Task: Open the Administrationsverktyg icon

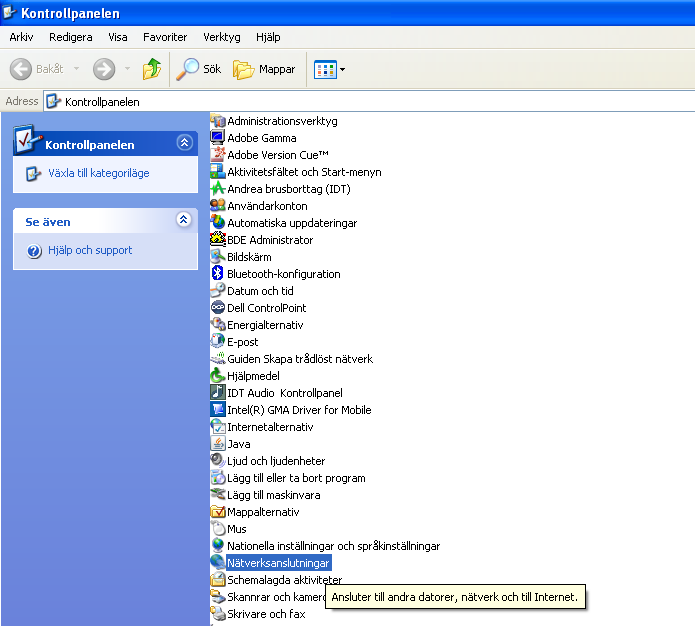Action: 218,121
